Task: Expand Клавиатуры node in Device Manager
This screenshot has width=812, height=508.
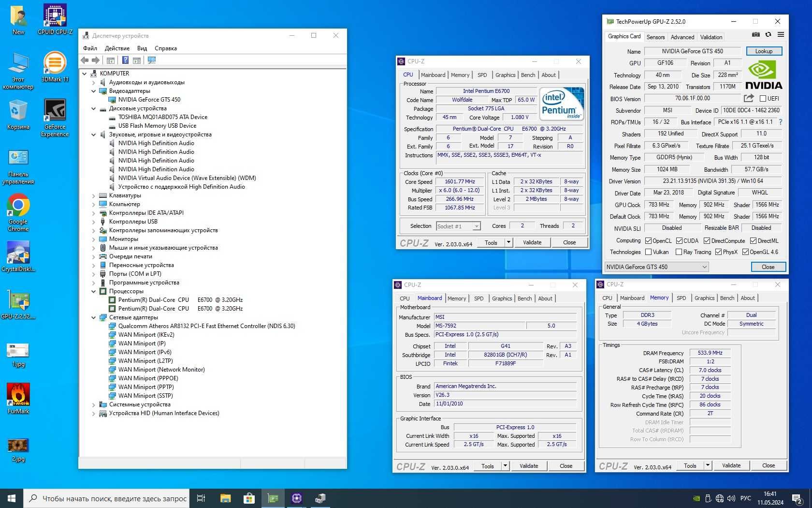Action: [94, 195]
